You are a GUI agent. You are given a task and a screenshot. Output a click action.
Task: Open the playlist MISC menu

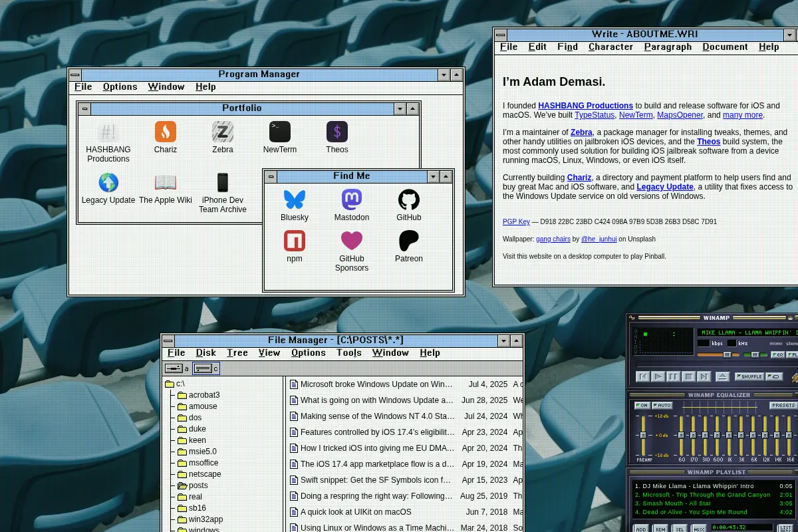[x=699, y=529]
